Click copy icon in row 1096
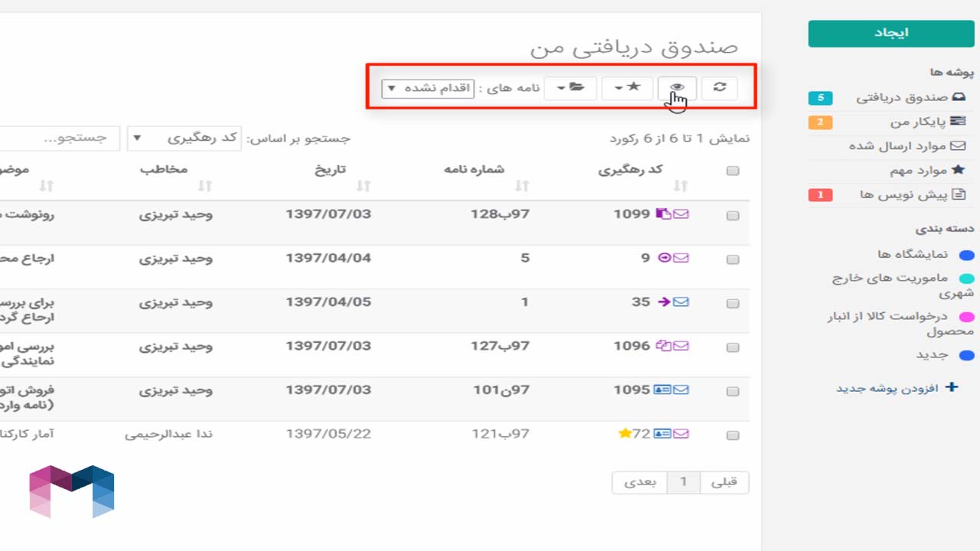The width and height of the screenshot is (980, 551). coord(662,346)
